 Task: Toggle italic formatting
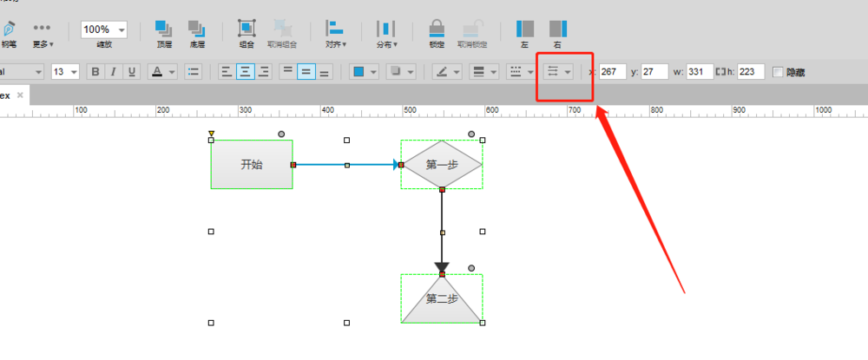114,72
